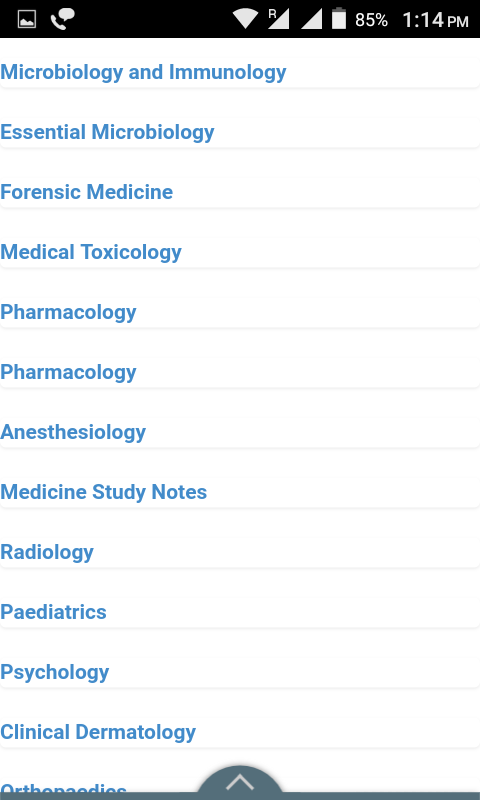480x800 pixels.
Task: Tap the Wi-Fi status icon
Action: [x=246, y=19]
